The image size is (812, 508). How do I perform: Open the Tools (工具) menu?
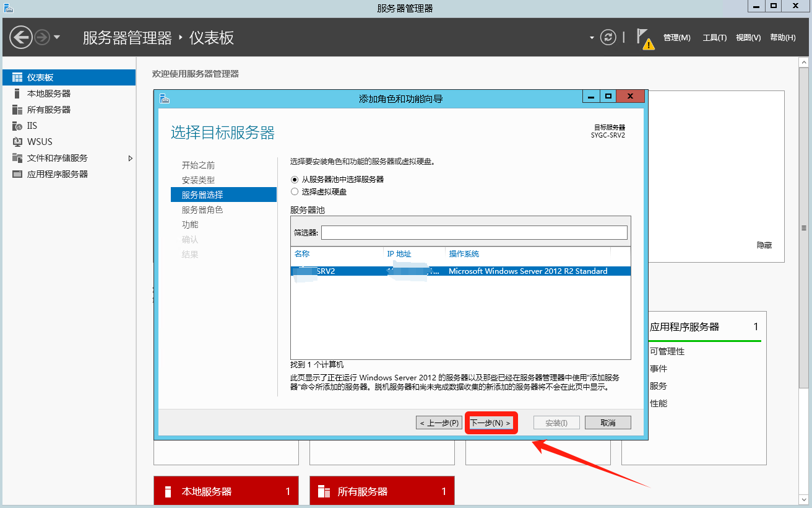(714, 38)
